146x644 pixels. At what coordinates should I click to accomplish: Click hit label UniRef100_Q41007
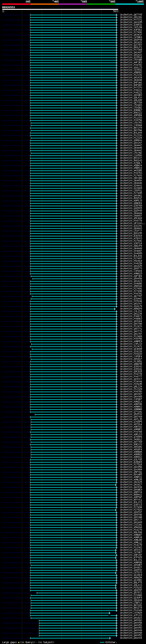coord(131,304)
